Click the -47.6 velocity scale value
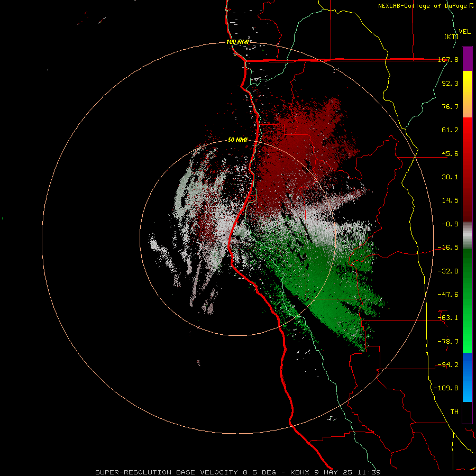The width and height of the screenshot is (476, 476). 448,295
